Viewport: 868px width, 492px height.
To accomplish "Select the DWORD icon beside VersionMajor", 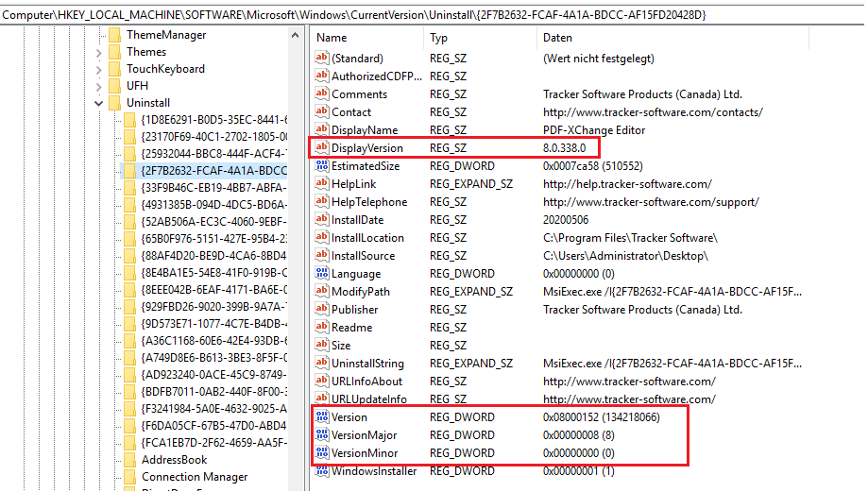I will click(x=321, y=435).
